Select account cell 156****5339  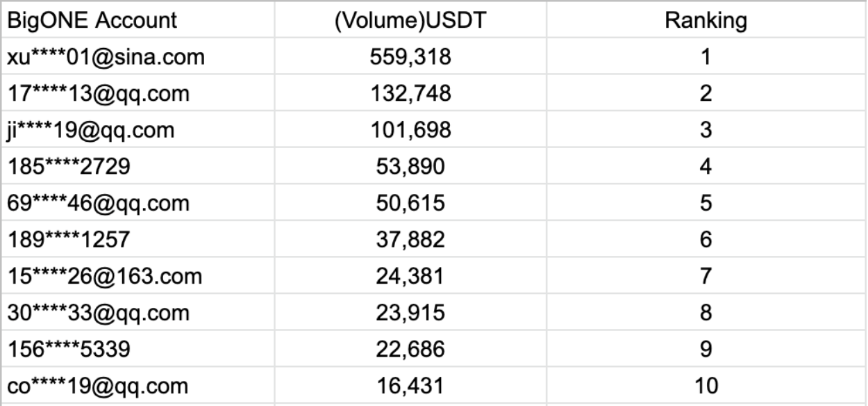pos(68,350)
